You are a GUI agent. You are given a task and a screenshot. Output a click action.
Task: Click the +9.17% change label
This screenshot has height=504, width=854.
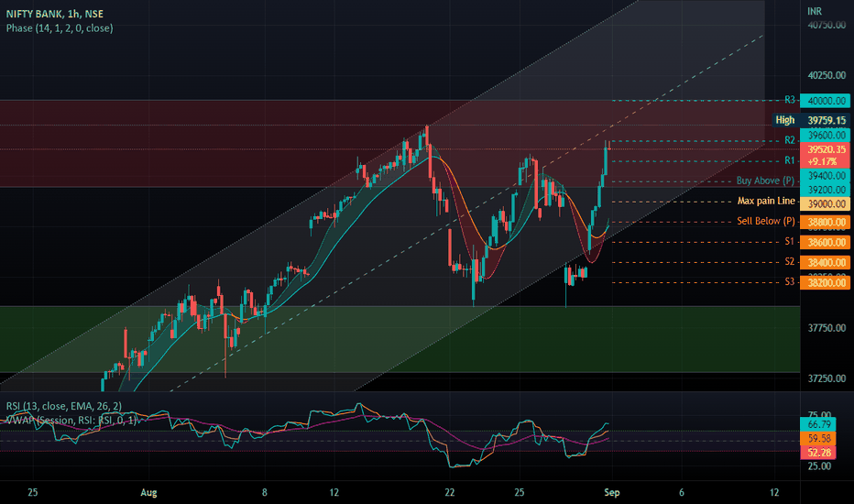[823, 161]
